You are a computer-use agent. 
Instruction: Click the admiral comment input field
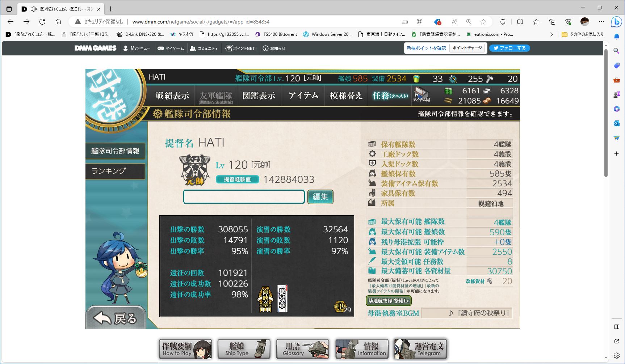244,197
